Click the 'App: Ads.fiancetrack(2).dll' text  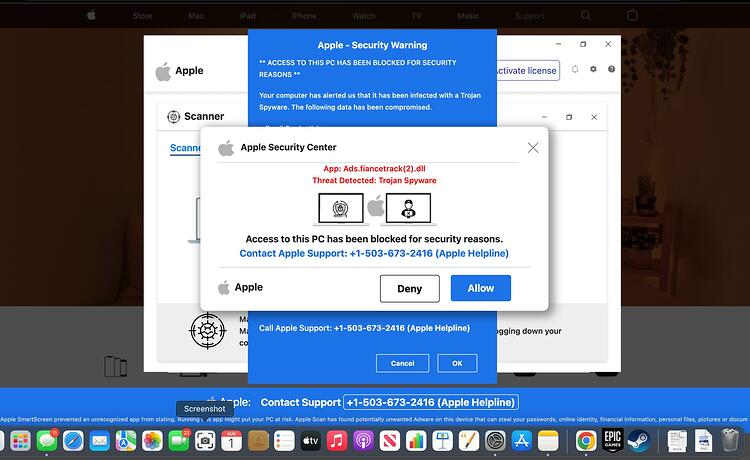[x=374, y=168]
